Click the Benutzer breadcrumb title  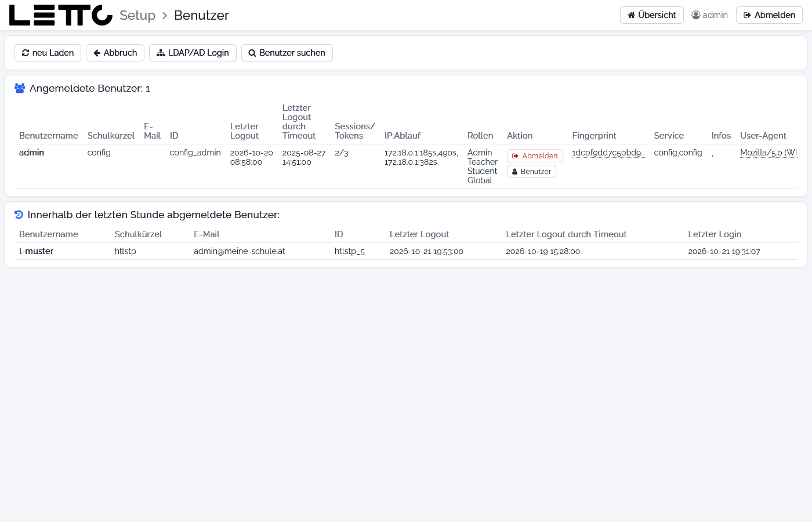pyautogui.click(x=201, y=15)
